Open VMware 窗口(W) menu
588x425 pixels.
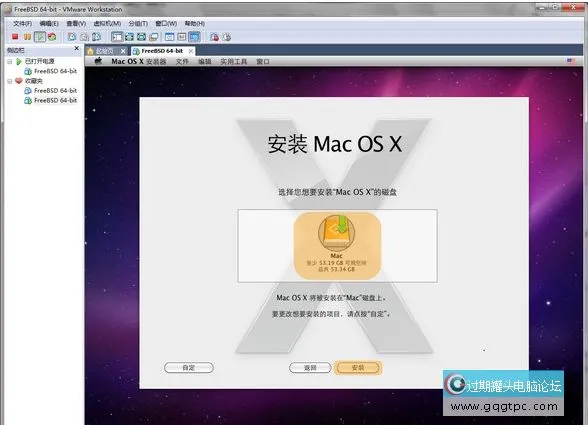coord(166,24)
